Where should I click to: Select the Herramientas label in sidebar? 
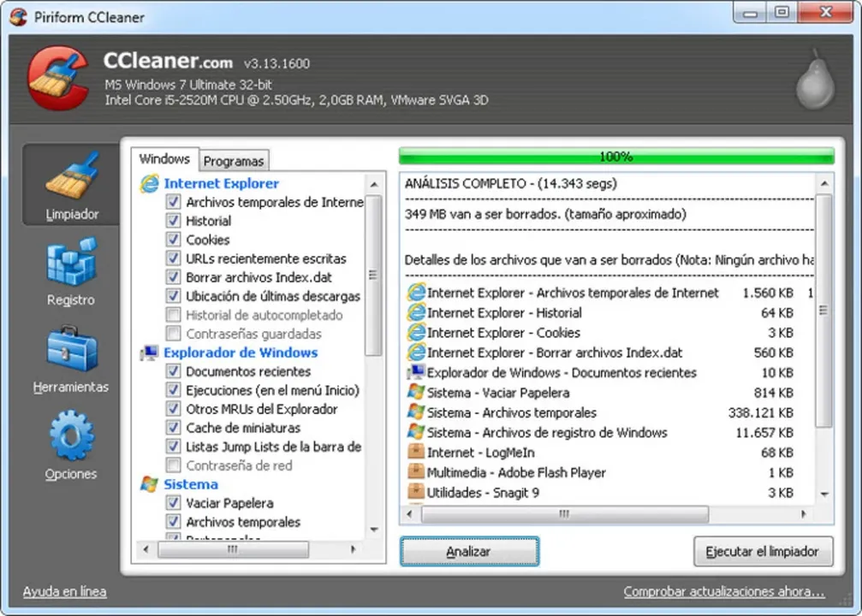click(71, 387)
